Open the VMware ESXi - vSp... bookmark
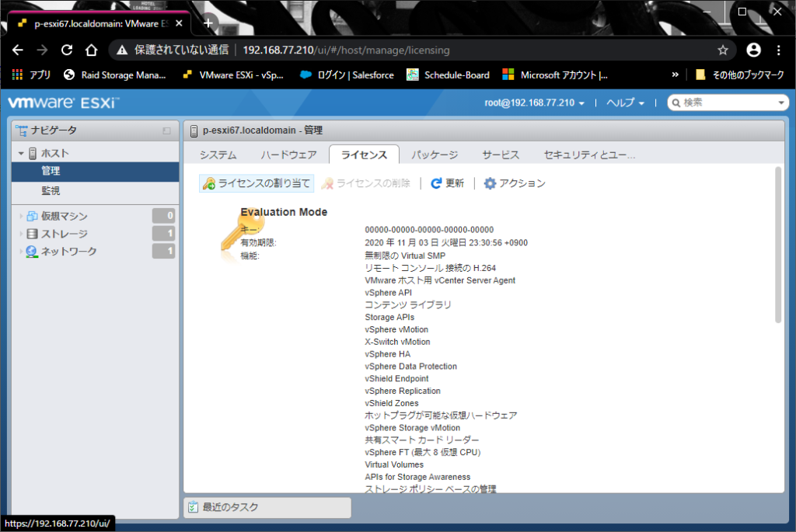This screenshot has height=532, width=796. pos(233,75)
